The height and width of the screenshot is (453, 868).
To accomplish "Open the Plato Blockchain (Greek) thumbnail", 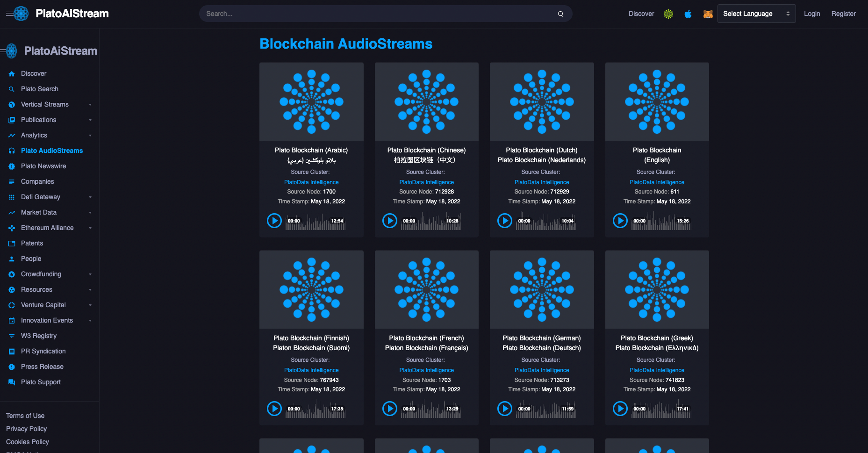I will click(x=657, y=289).
